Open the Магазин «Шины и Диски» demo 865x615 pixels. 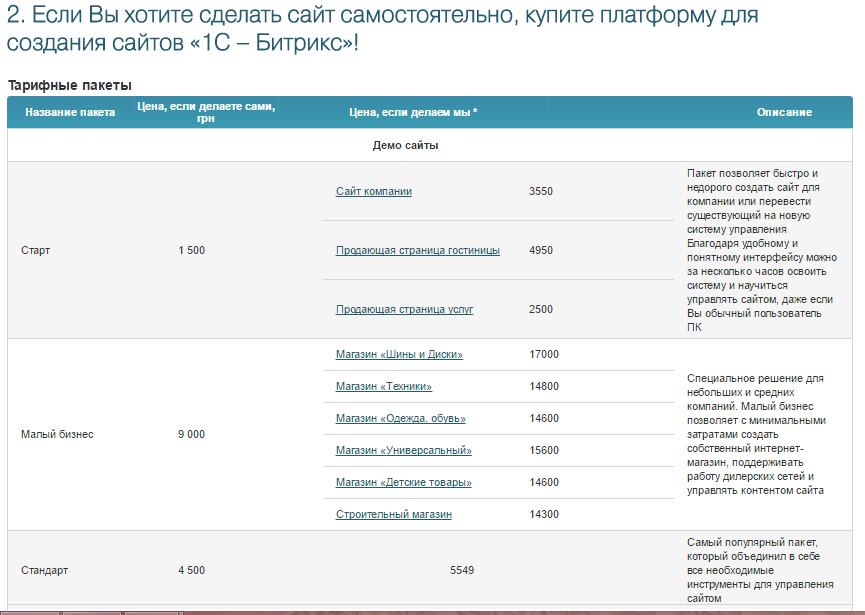point(399,354)
